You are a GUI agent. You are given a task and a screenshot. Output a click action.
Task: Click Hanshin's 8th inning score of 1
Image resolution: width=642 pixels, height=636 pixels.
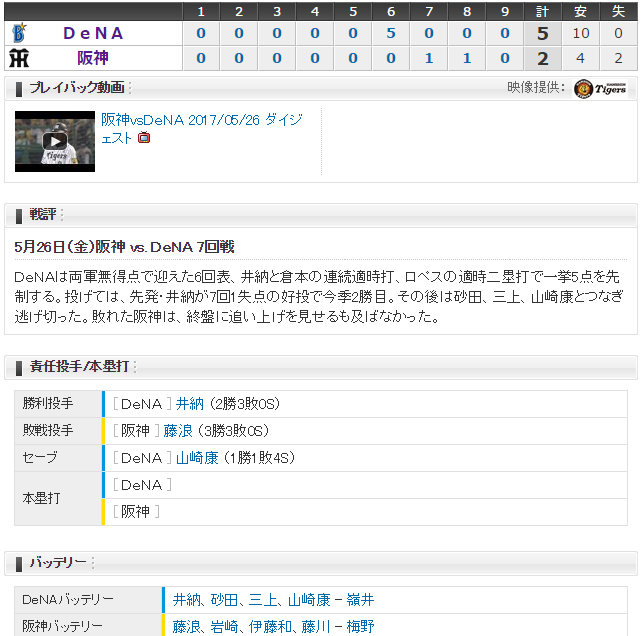467,58
